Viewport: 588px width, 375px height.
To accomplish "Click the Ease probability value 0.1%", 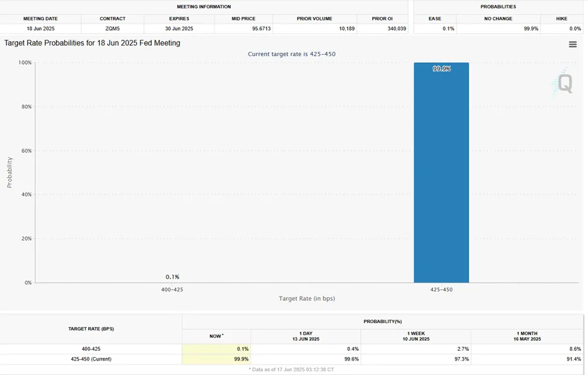I will [448, 28].
